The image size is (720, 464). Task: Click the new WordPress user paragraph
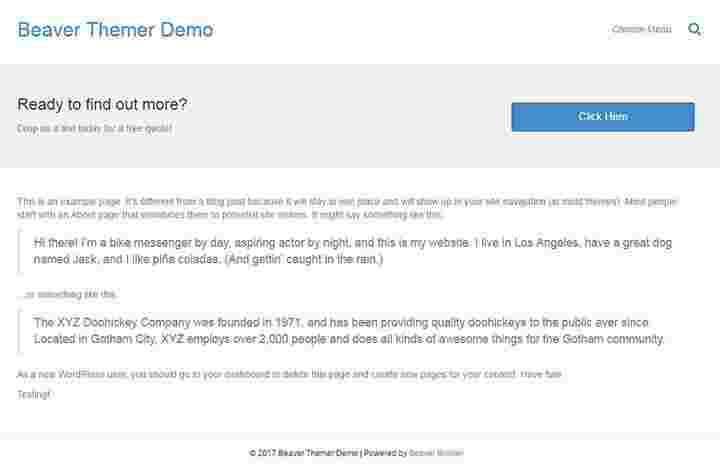(x=289, y=374)
